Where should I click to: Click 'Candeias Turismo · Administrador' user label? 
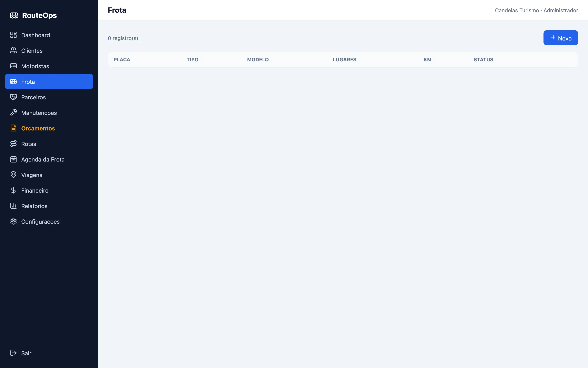pyautogui.click(x=537, y=10)
